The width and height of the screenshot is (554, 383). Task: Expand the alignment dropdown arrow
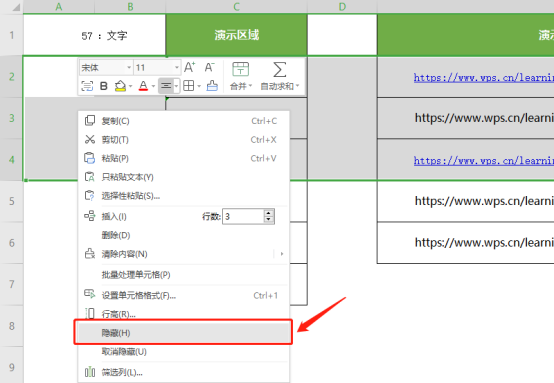[176, 86]
